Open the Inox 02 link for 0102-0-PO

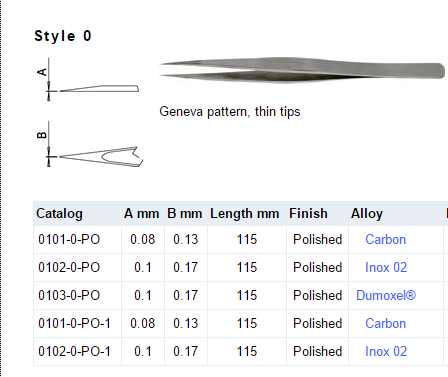[x=386, y=268]
